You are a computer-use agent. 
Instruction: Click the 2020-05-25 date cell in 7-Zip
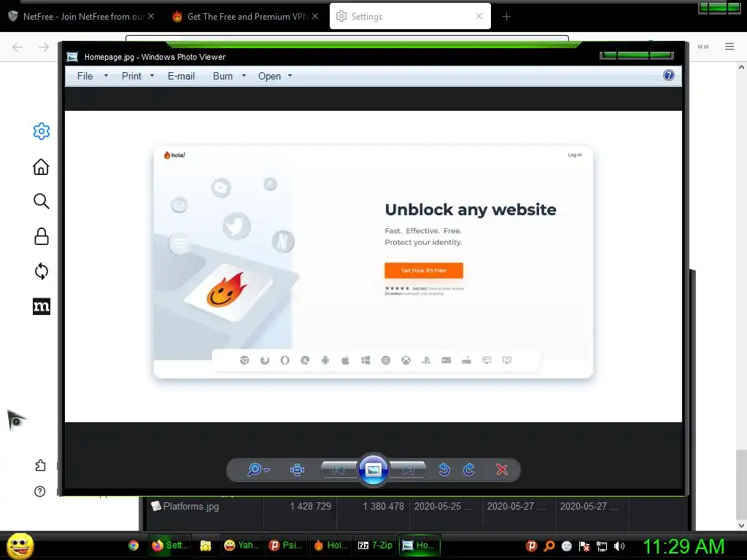pos(443,506)
